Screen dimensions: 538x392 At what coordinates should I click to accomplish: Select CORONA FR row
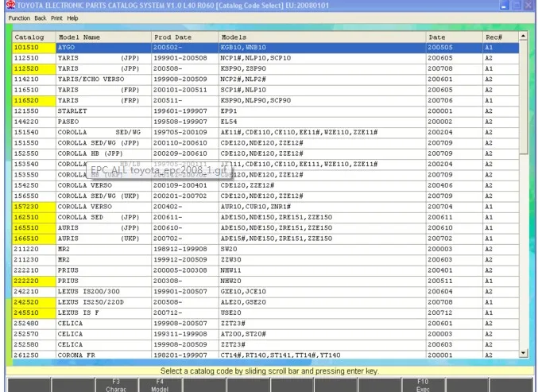point(265,355)
